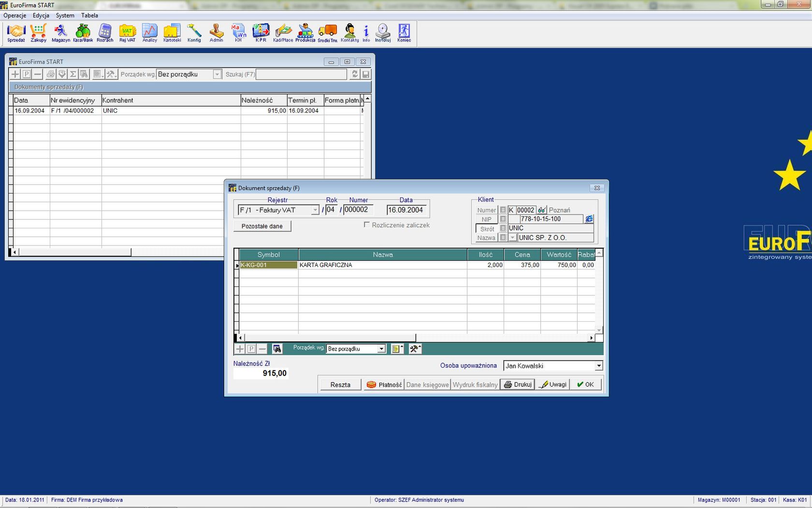812x508 pixels.
Task: Open the Analizy charts icon
Action: click(x=150, y=33)
